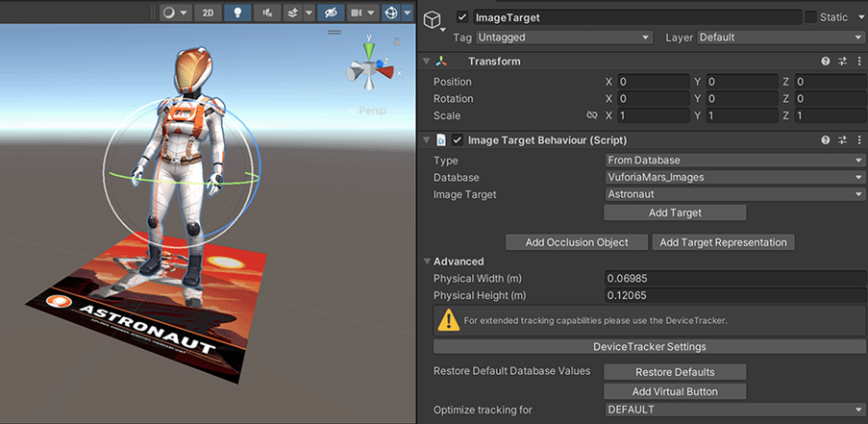Collapse the Advanced section foldout
868x424 pixels.
(x=428, y=262)
